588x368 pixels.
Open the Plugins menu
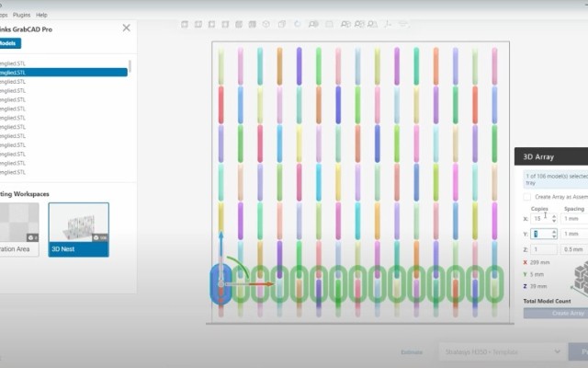tap(21, 15)
